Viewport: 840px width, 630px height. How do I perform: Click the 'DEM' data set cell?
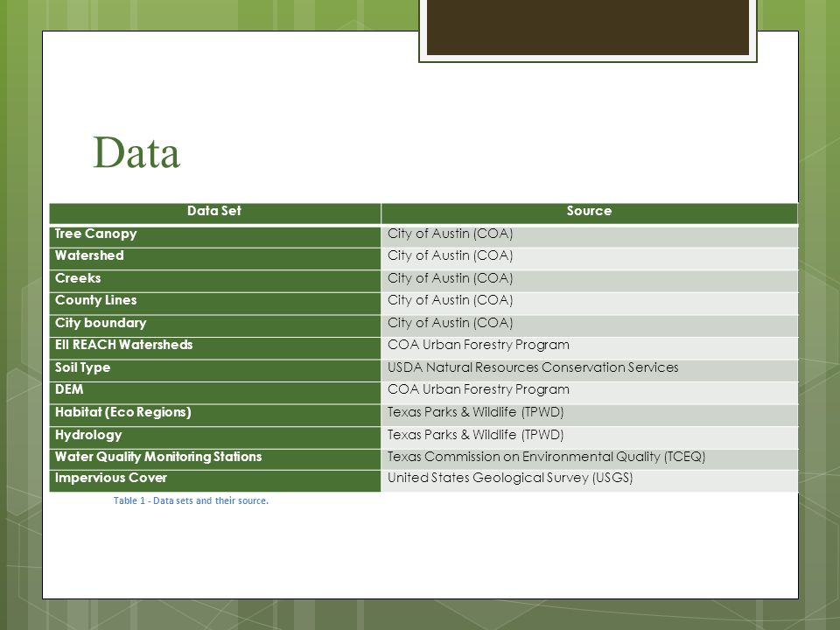click(x=215, y=393)
